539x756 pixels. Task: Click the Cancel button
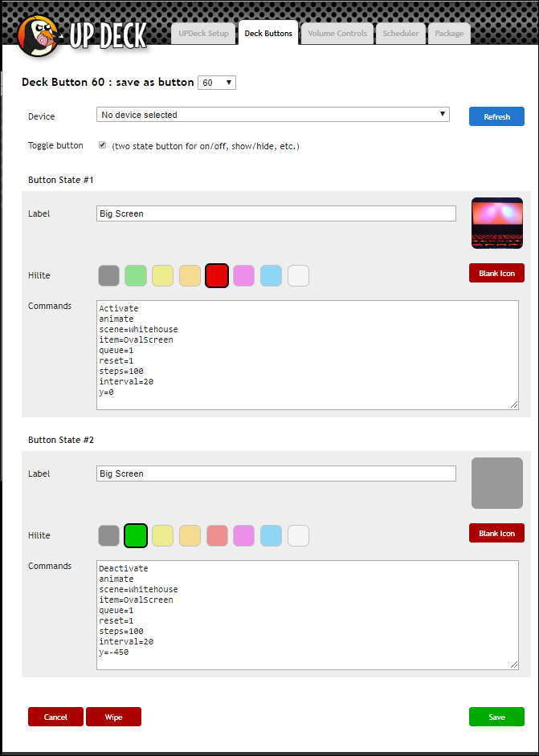55,717
